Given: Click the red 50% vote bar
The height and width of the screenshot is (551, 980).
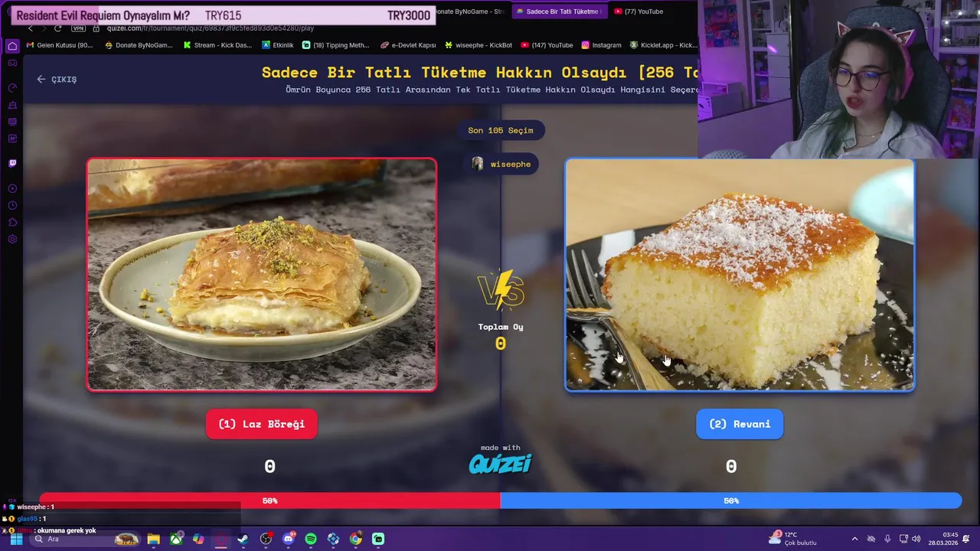Looking at the screenshot, I should pyautogui.click(x=269, y=500).
